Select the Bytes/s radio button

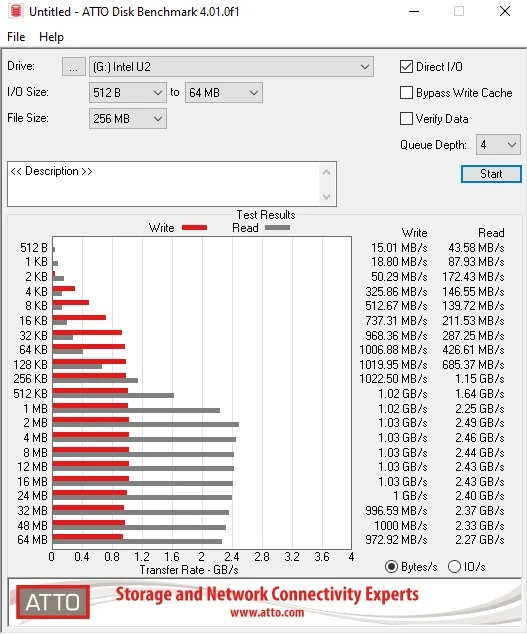(391, 566)
